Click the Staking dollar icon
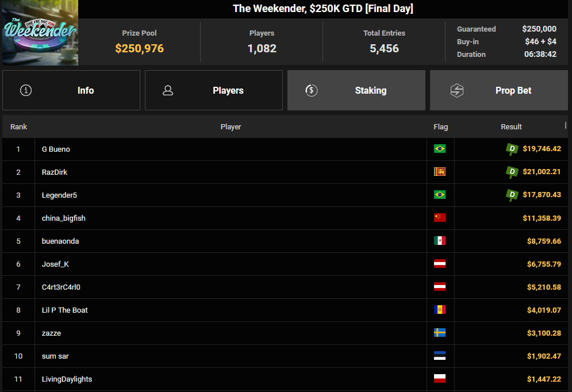572x392 pixels. pos(311,90)
